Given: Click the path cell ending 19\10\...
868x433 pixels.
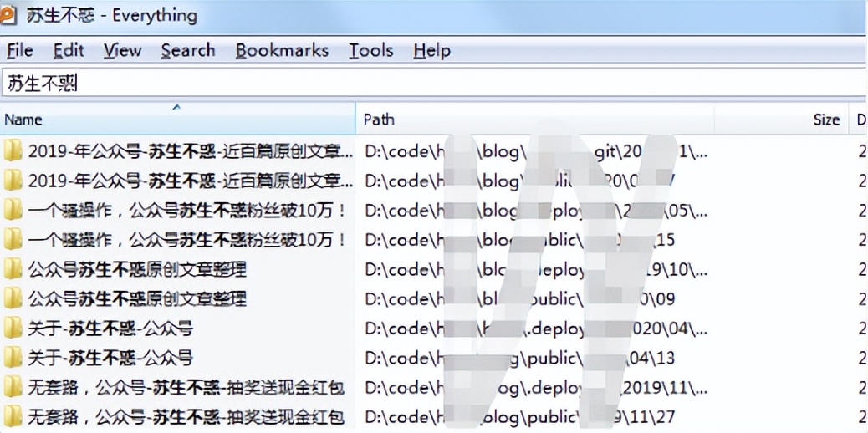Looking at the screenshot, I should (536, 270).
